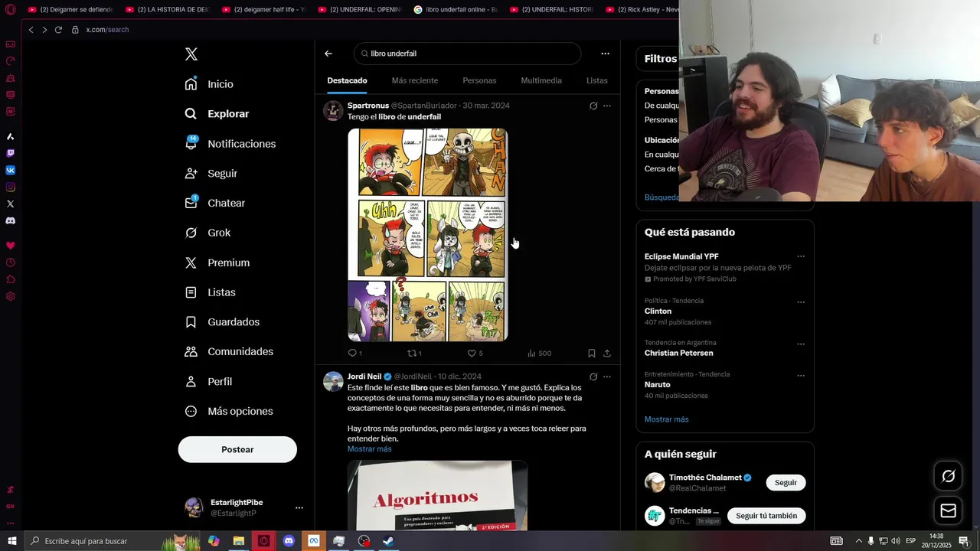Go to Inicio home page
980x551 pixels.
(209, 84)
